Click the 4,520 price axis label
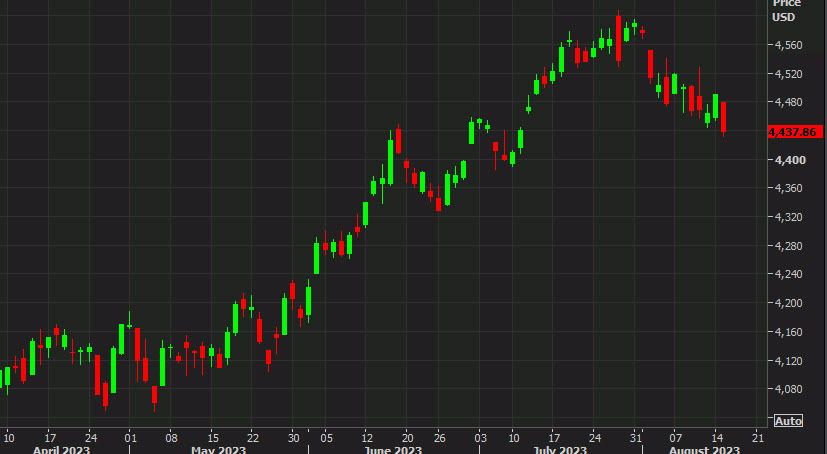The image size is (827, 454). pyautogui.click(x=789, y=74)
